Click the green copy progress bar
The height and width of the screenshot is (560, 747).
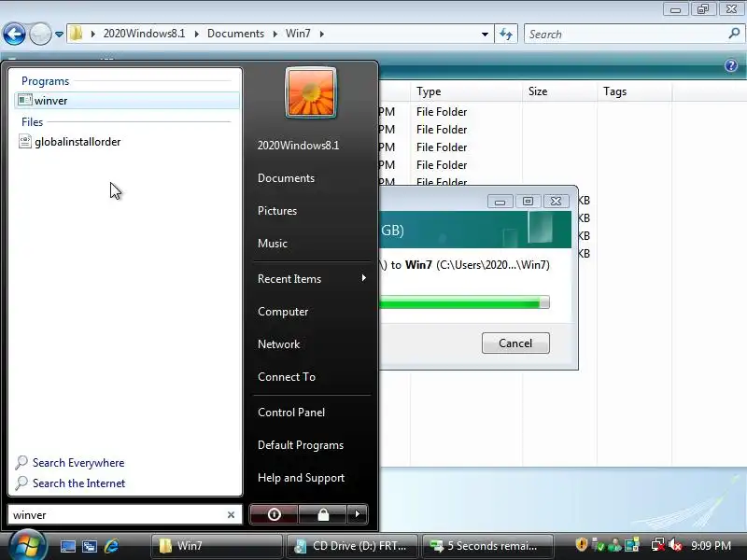464,302
